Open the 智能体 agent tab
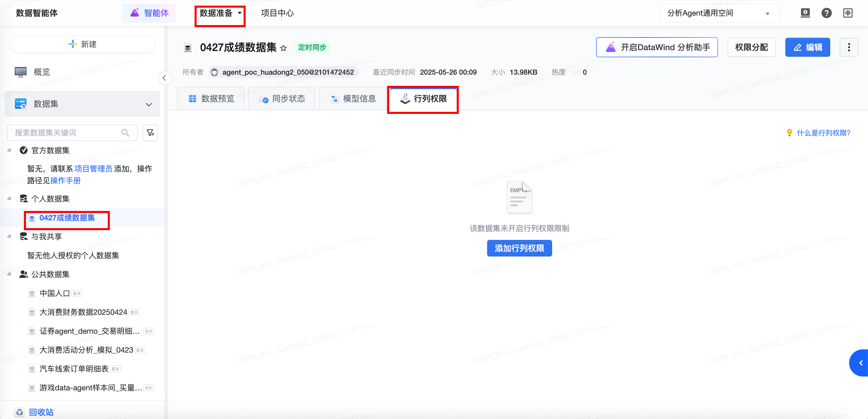 pyautogui.click(x=149, y=13)
